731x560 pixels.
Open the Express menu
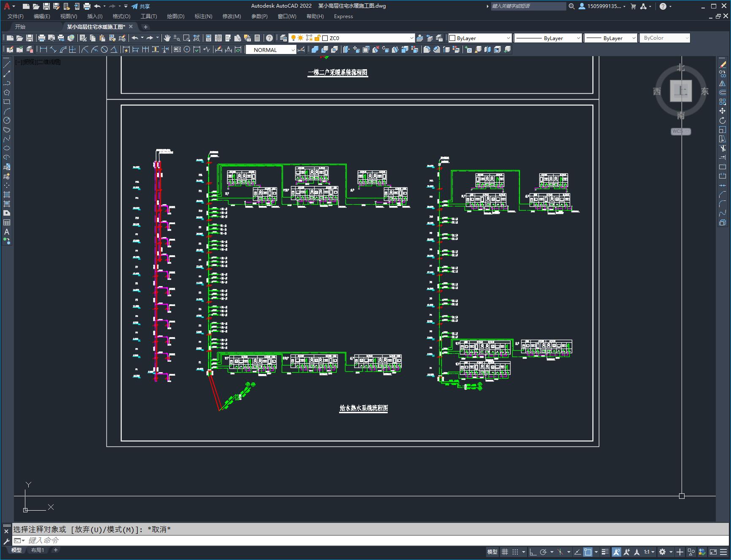pos(343,16)
